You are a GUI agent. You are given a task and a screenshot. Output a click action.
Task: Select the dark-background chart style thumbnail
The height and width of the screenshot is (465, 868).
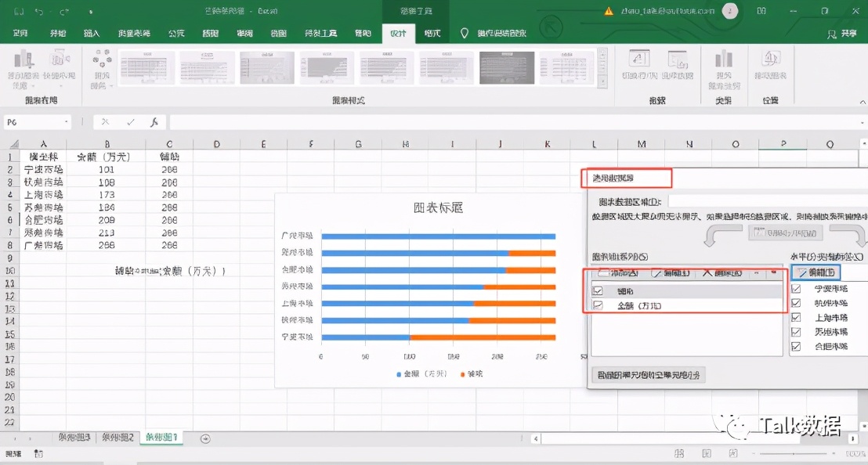(x=507, y=68)
